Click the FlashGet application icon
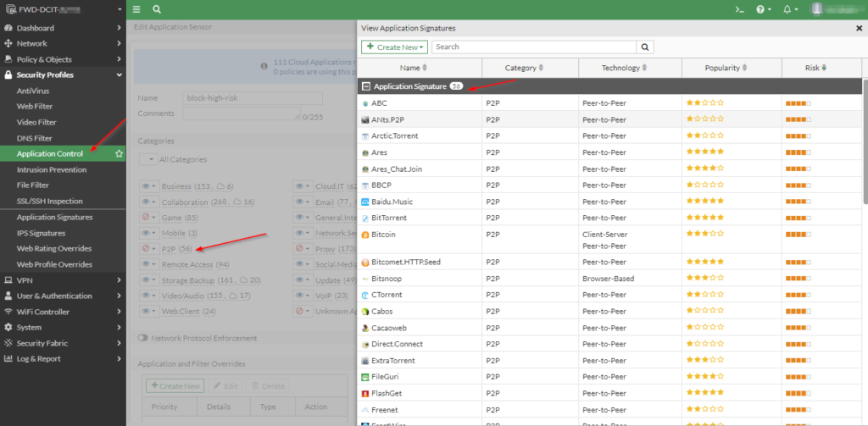Viewport: 868px width, 426px height. click(364, 393)
